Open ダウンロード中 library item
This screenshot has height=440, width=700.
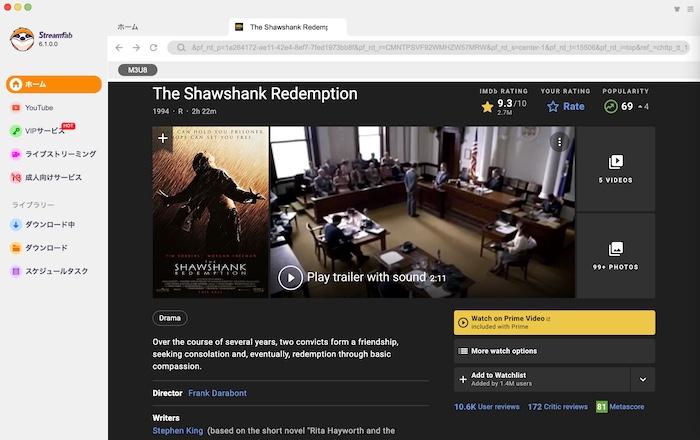(x=42, y=224)
